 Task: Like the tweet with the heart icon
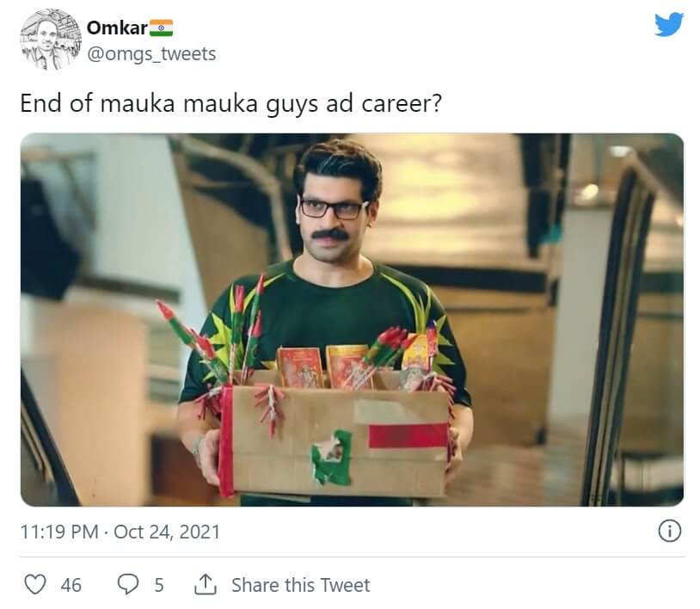coord(34,585)
